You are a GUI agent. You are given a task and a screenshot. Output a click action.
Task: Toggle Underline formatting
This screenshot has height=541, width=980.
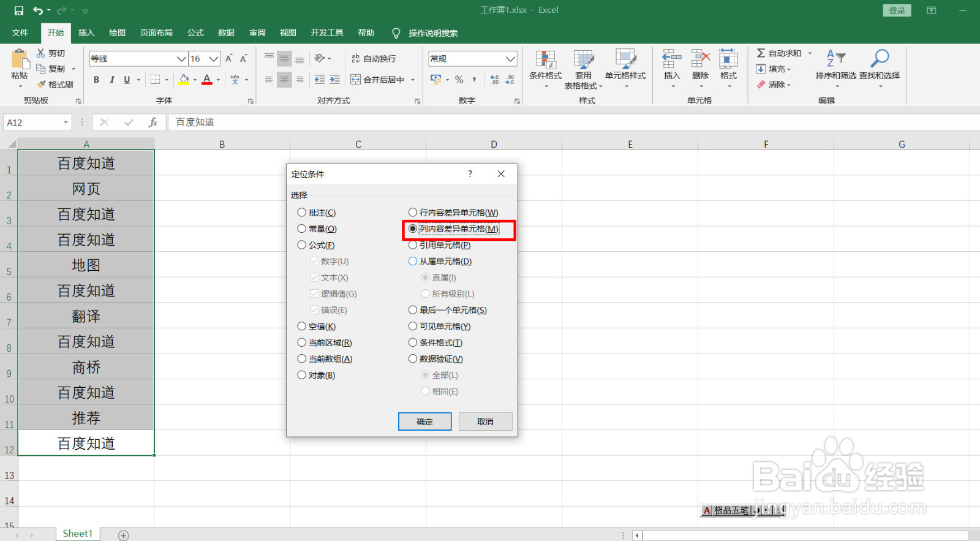(127, 80)
